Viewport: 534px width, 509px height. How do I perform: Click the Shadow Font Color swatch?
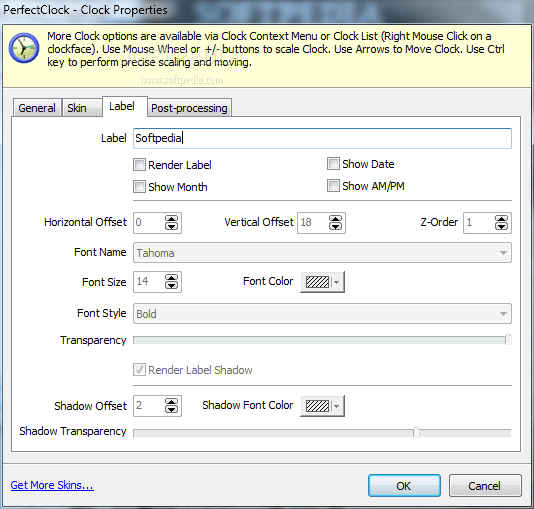(317, 406)
